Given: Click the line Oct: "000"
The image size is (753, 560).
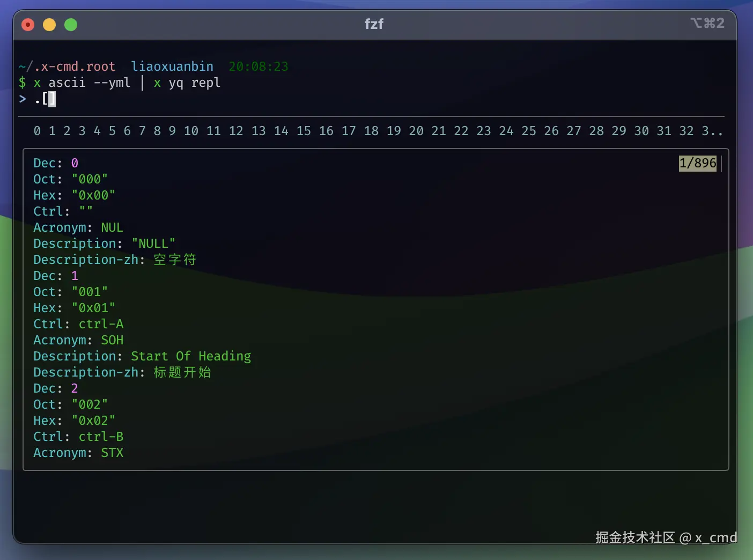Looking at the screenshot, I should [71, 179].
